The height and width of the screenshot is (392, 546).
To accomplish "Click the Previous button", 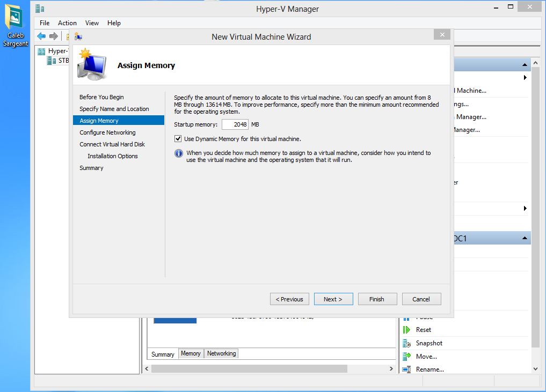I will coord(289,299).
